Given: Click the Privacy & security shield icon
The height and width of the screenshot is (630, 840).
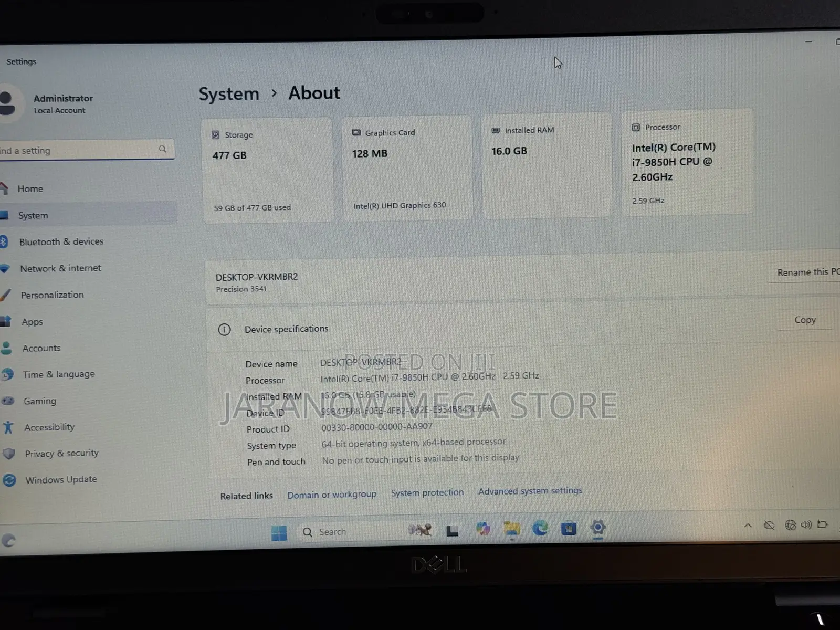Looking at the screenshot, I should point(9,454).
